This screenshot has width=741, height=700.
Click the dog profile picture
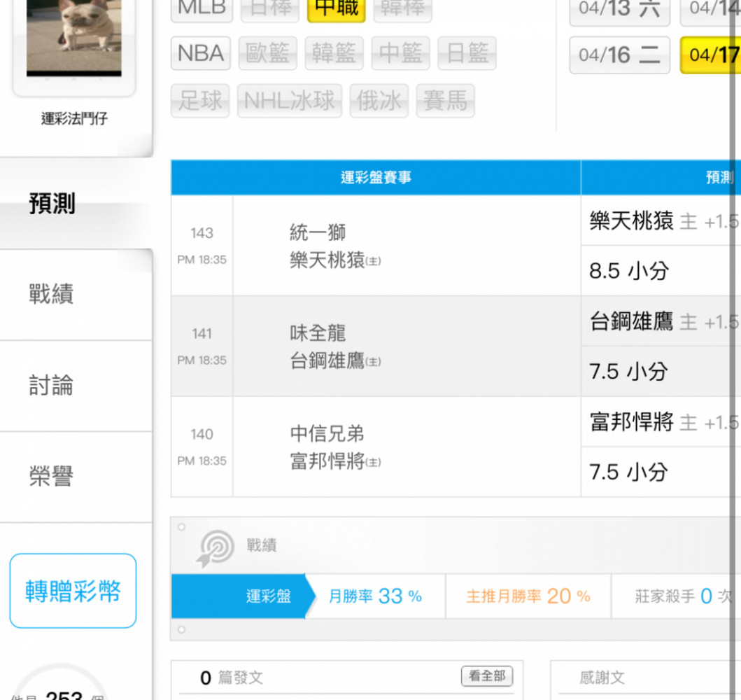point(73,37)
